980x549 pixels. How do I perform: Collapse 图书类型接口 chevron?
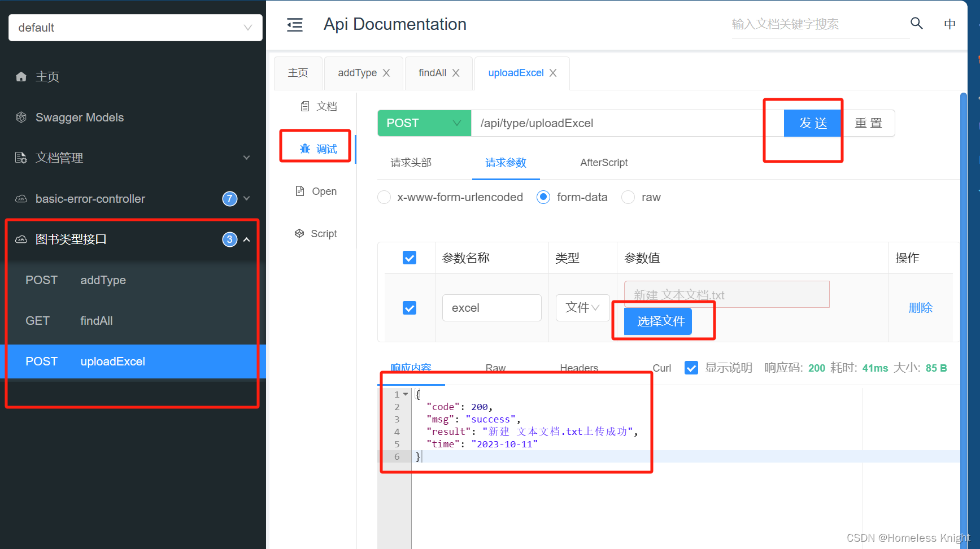coord(246,239)
